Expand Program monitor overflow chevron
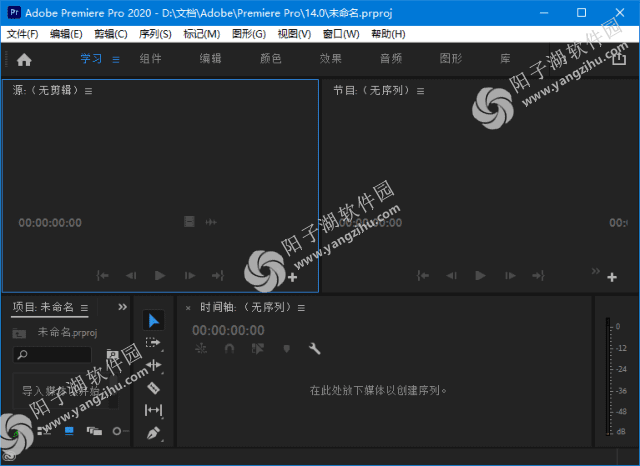 [596, 271]
